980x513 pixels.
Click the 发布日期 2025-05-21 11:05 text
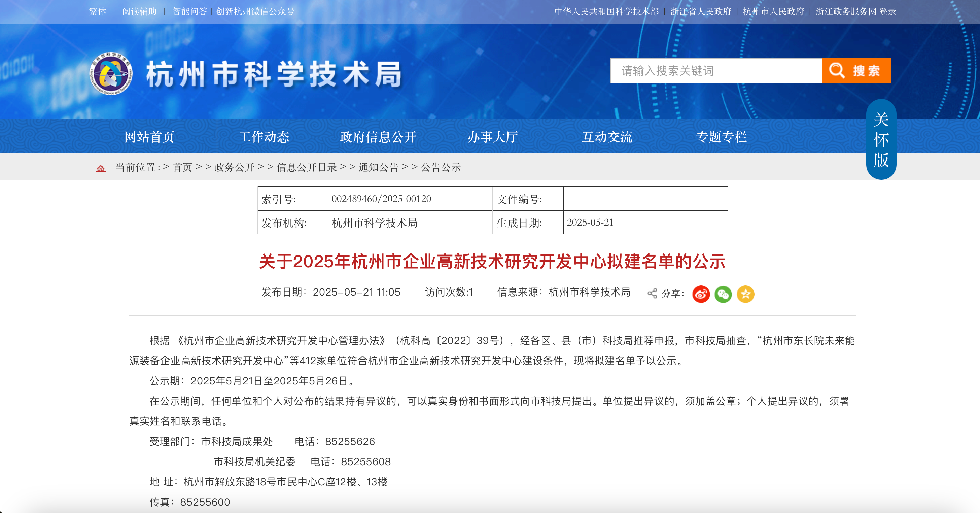click(330, 292)
